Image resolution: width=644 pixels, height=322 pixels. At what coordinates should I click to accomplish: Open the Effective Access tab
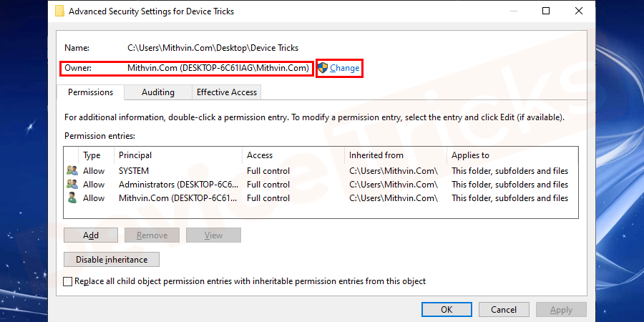pyautogui.click(x=227, y=92)
